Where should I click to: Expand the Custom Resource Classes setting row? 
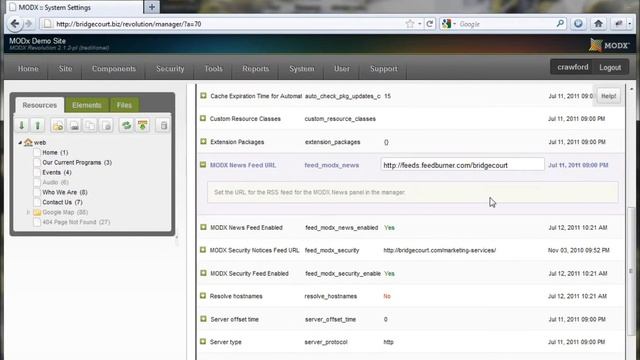[203, 118]
